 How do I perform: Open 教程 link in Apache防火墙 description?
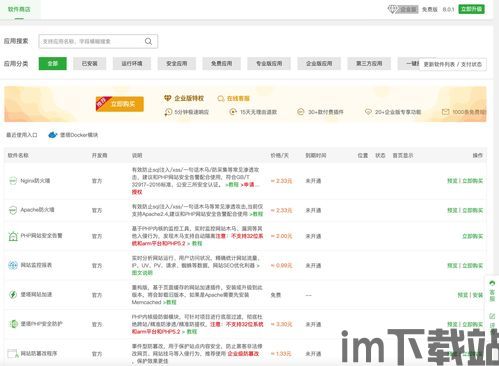256,214
